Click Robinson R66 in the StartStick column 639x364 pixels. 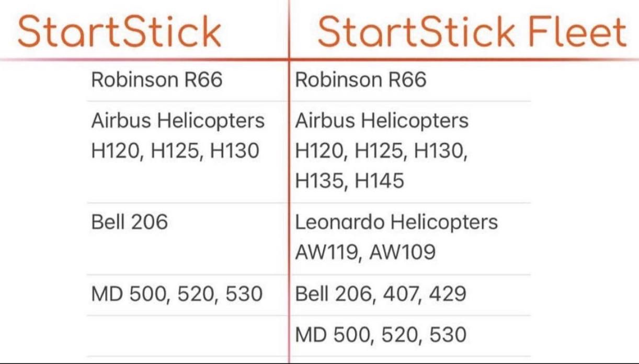(x=157, y=80)
